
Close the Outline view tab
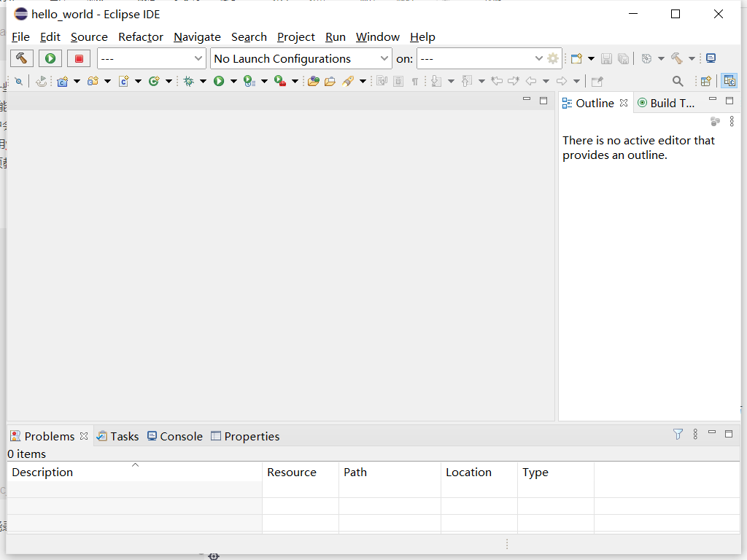(624, 103)
